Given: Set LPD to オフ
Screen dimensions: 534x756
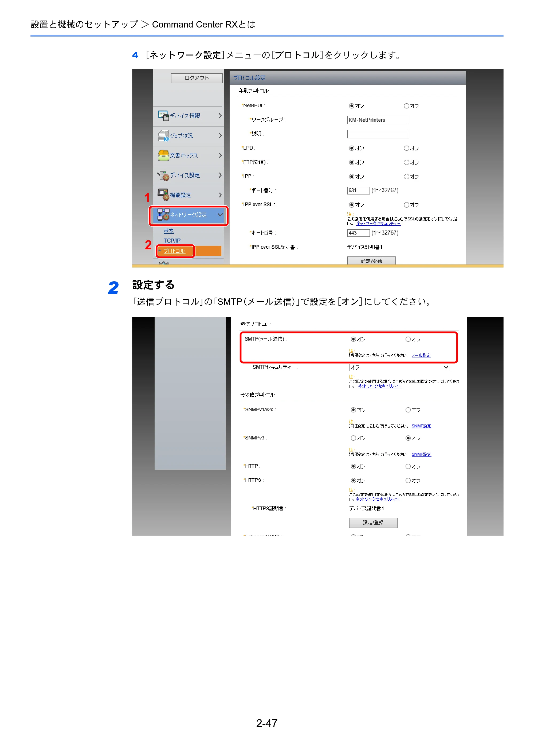Looking at the screenshot, I should pyautogui.click(x=406, y=148).
